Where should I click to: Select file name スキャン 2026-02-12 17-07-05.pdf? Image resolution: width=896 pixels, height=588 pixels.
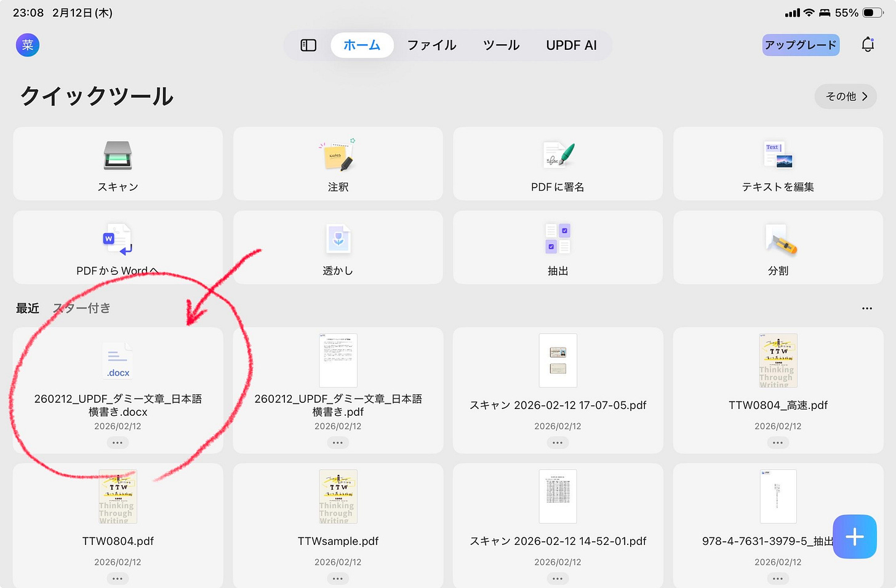[x=558, y=405]
